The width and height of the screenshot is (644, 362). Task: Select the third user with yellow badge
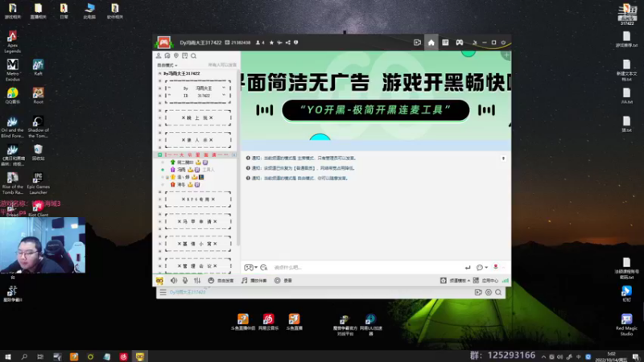(184, 177)
